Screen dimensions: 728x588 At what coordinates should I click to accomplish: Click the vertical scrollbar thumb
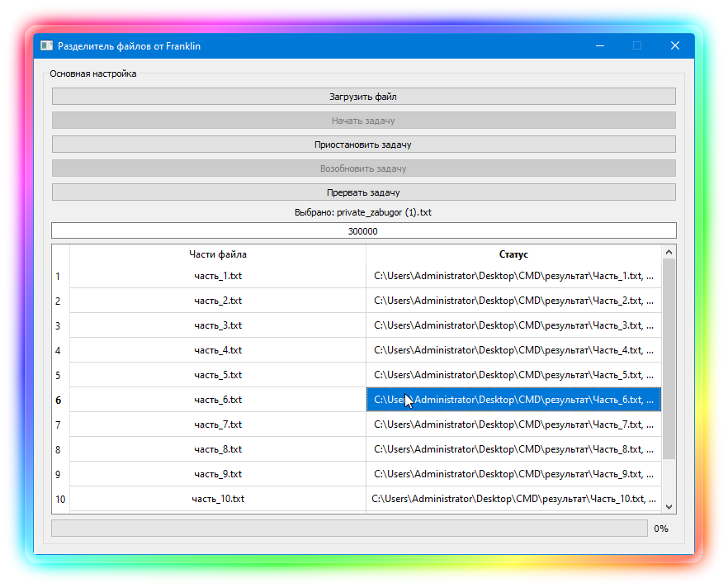tap(669, 359)
